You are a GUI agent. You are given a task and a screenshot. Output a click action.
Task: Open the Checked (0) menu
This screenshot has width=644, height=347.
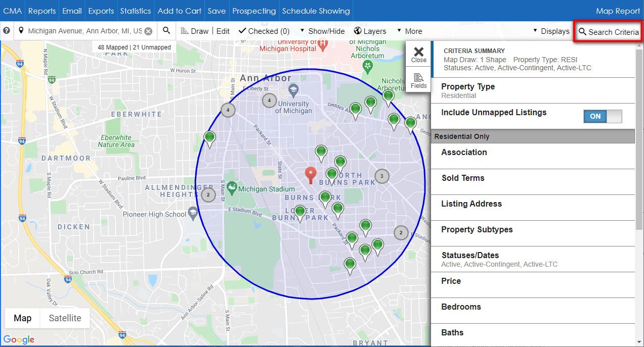[x=264, y=31]
